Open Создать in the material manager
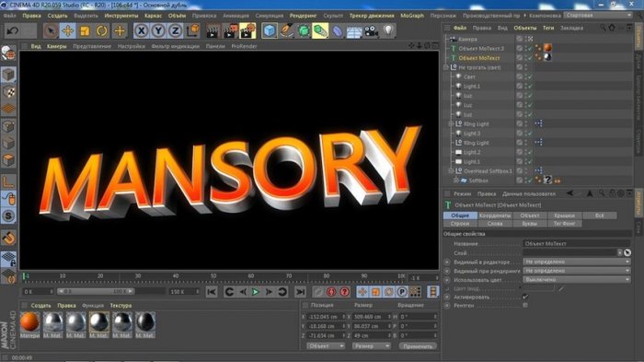This screenshot has height=362, width=644. pos(40,306)
